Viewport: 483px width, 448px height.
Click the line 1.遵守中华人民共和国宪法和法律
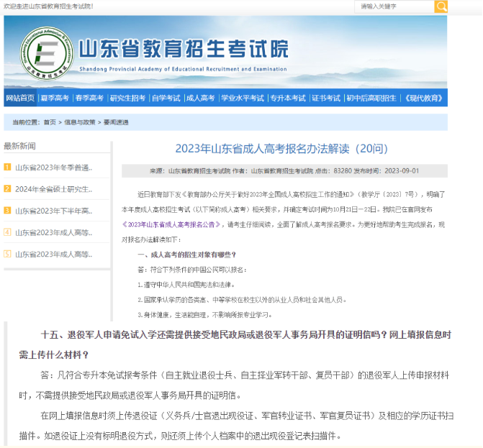186,285
